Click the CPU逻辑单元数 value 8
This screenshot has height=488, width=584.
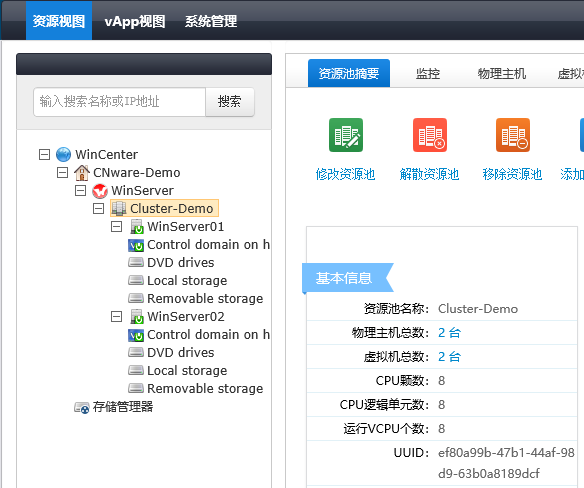point(441,405)
